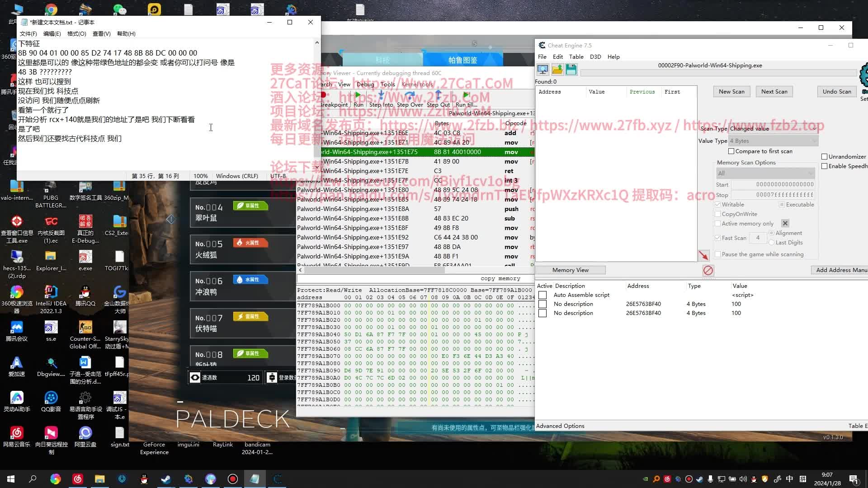The width and height of the screenshot is (868, 488).
Task: Click Advanced Options at bottom left
Action: pos(560,426)
